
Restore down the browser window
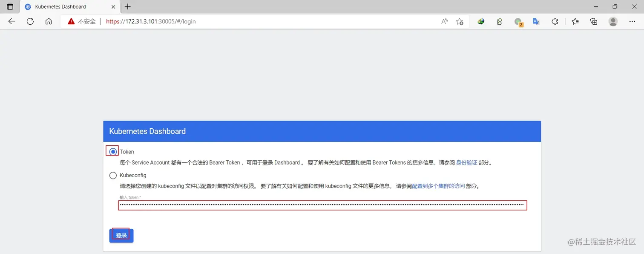(615, 6)
